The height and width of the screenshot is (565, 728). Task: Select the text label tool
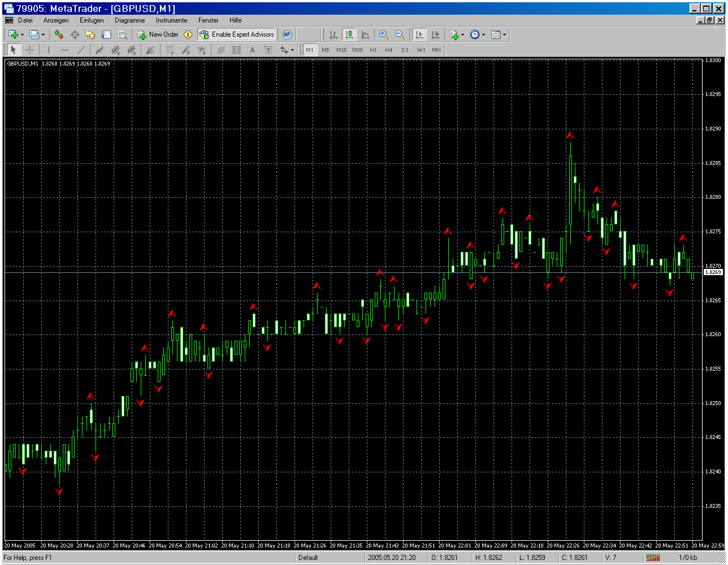268,50
